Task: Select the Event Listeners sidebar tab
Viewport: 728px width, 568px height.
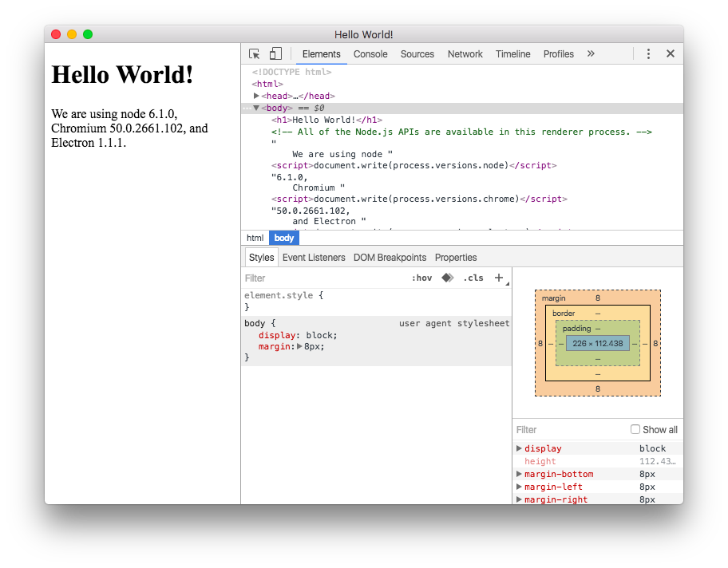Action: [x=314, y=258]
